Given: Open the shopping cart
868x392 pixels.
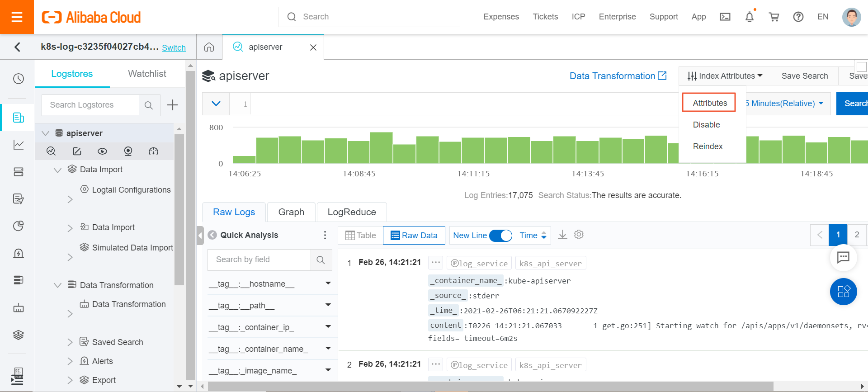Looking at the screenshot, I should pyautogui.click(x=774, y=17).
